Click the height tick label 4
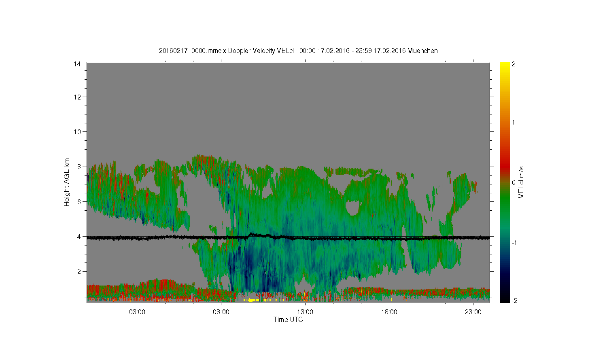Image resolution: width=607 pixels, height=364 pixels. [79, 236]
